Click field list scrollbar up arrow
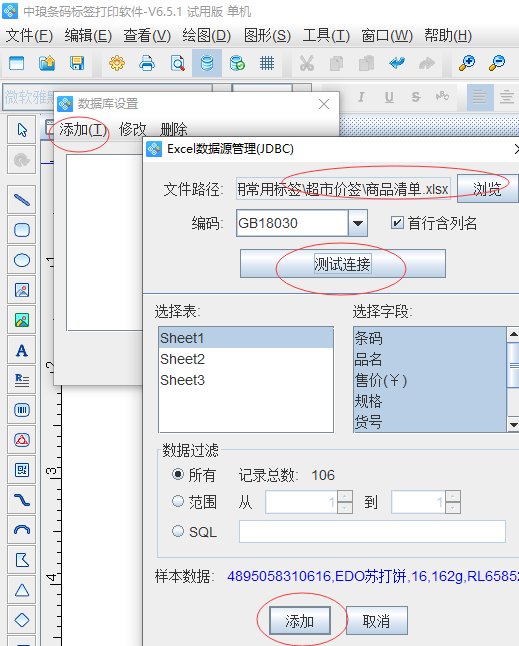 click(x=513, y=334)
